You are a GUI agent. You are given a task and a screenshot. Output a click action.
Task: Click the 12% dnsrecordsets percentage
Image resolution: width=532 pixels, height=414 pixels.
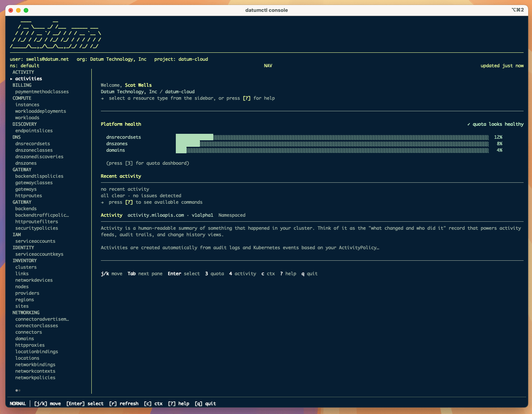pos(498,137)
